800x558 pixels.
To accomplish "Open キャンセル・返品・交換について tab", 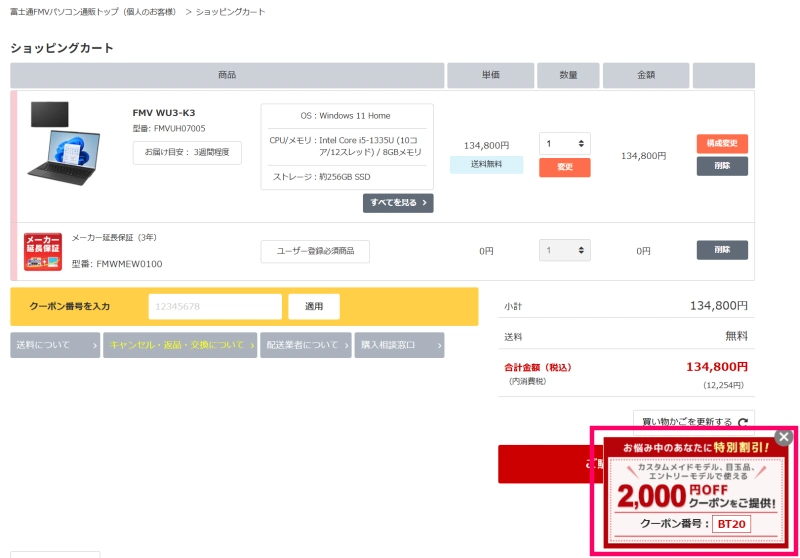I will click(180, 345).
